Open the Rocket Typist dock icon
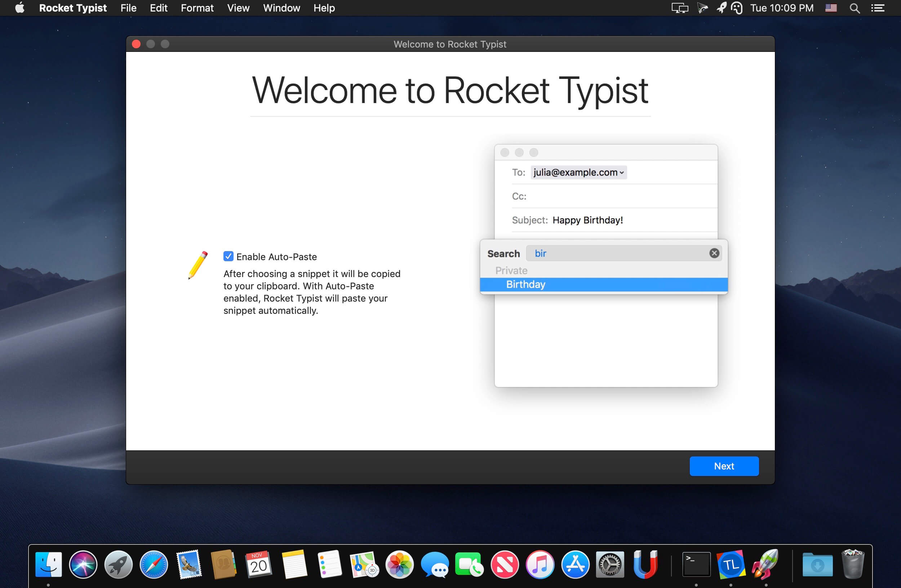Image resolution: width=901 pixels, height=588 pixels. click(x=765, y=565)
